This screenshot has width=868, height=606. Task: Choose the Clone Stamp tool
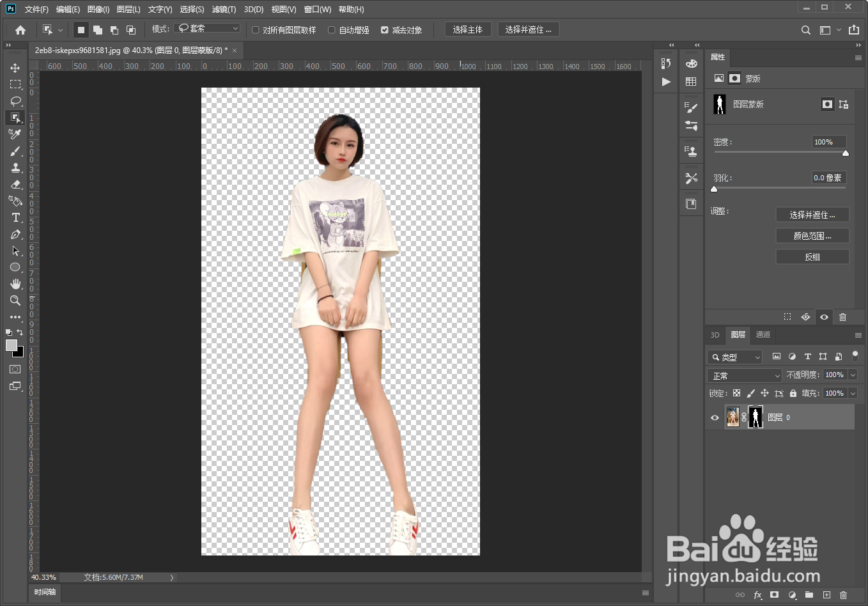point(15,167)
